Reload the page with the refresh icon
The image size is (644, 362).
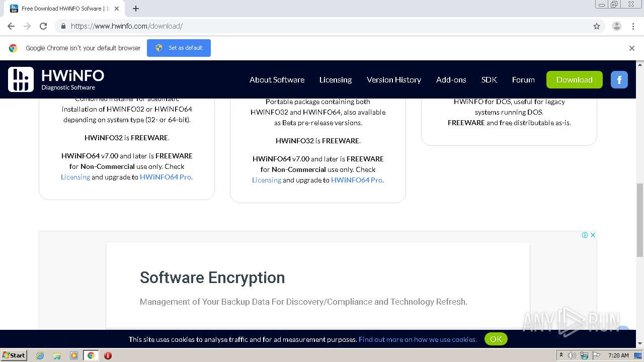click(43, 26)
